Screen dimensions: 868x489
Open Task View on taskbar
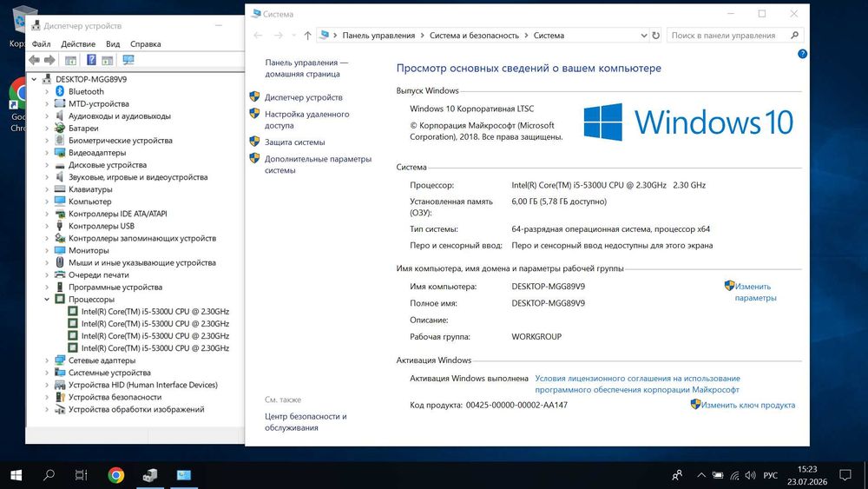tap(82, 475)
